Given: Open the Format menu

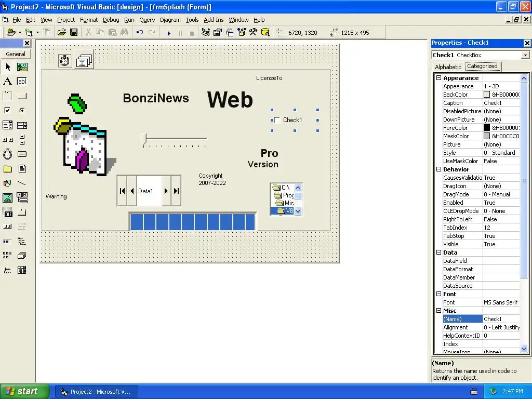Looking at the screenshot, I should [x=88, y=20].
